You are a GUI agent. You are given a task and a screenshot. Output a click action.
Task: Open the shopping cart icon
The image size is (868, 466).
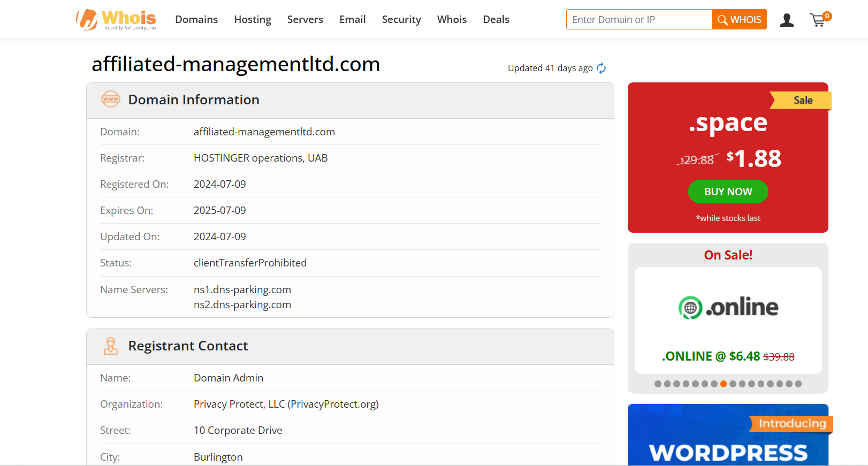pos(820,20)
